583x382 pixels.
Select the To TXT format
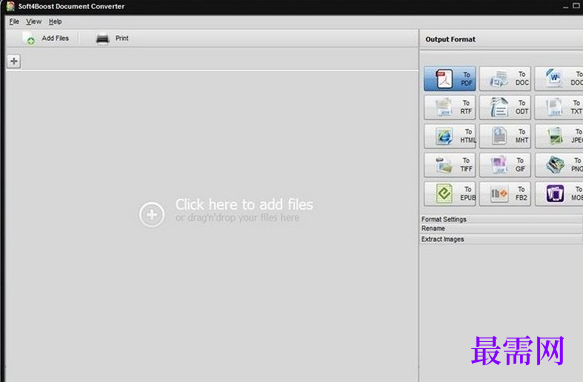tap(558, 107)
